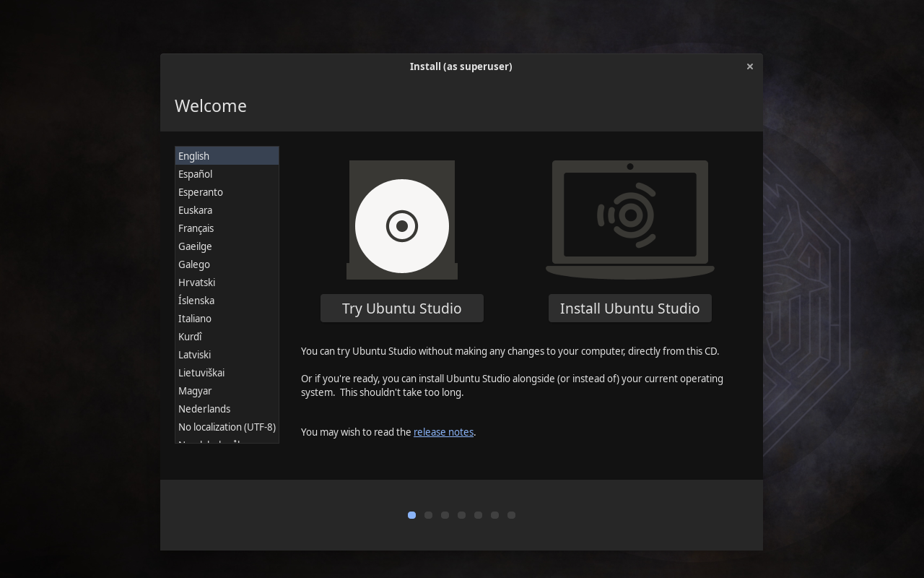The image size is (924, 578).
Task: Click the CD disc icon
Action: coord(402,225)
